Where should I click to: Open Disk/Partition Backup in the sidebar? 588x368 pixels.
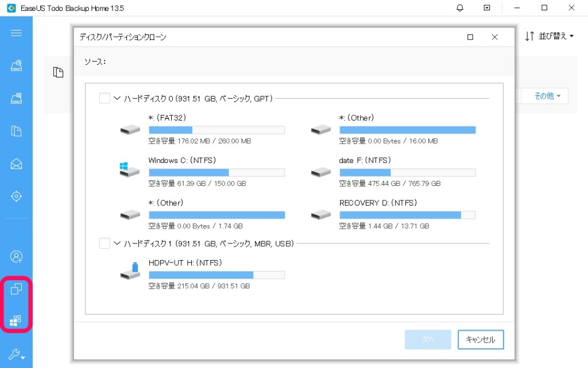16,65
